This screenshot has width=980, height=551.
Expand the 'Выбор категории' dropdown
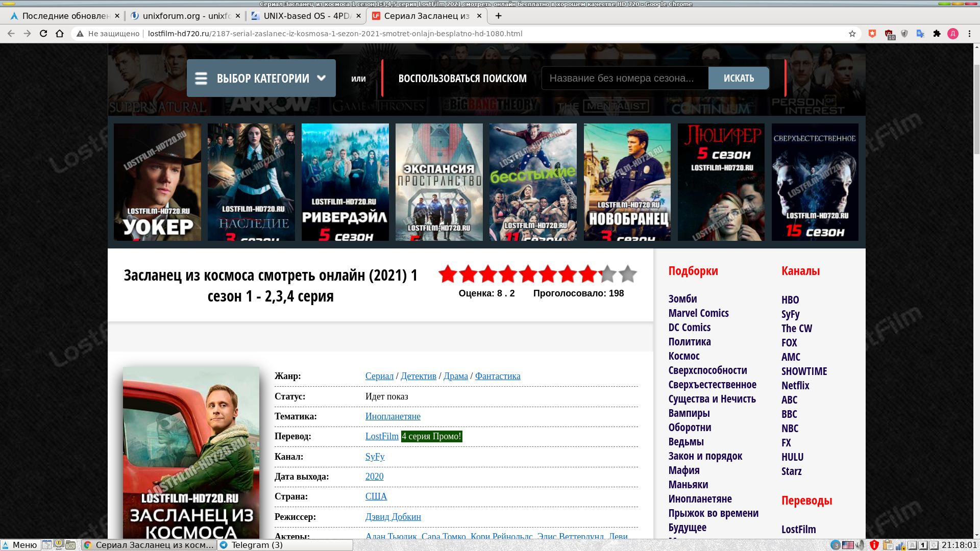click(x=261, y=78)
